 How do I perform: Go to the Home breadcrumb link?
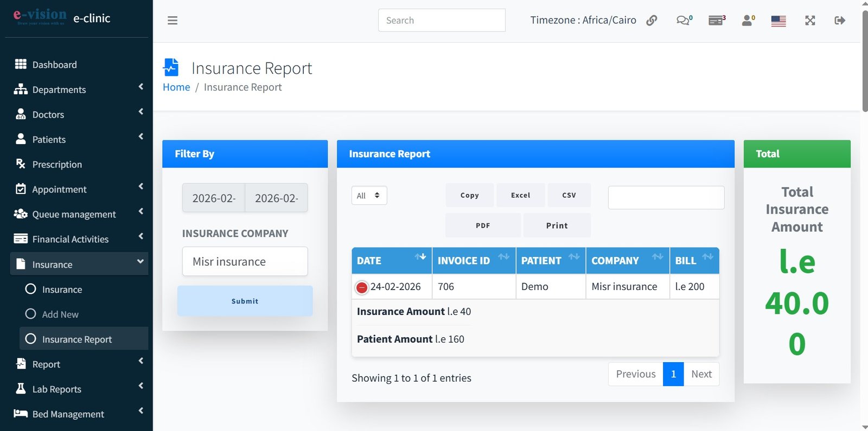(x=176, y=87)
